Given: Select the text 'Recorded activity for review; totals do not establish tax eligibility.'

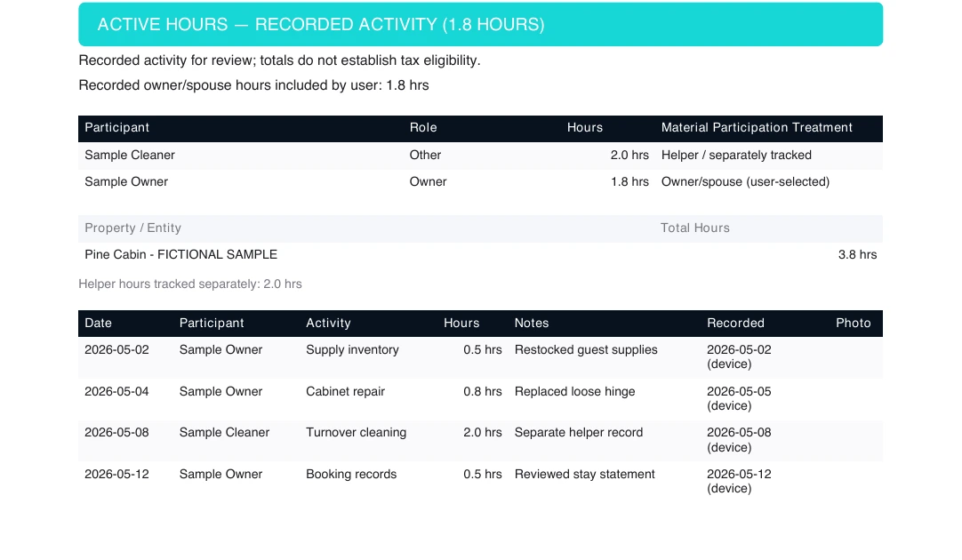Looking at the screenshot, I should 279,60.
